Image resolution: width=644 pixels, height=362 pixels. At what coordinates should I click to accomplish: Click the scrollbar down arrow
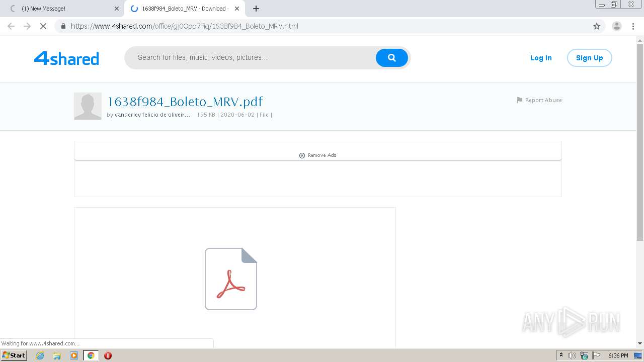tap(640, 343)
